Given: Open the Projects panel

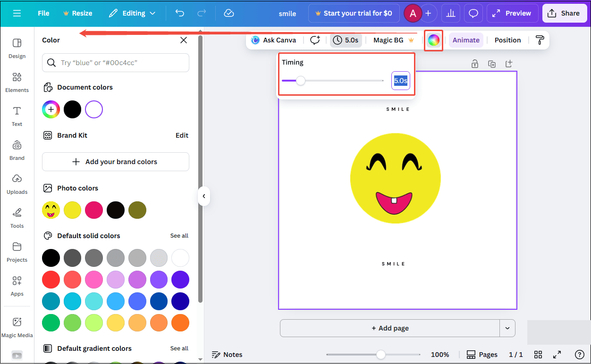Looking at the screenshot, I should (x=17, y=252).
